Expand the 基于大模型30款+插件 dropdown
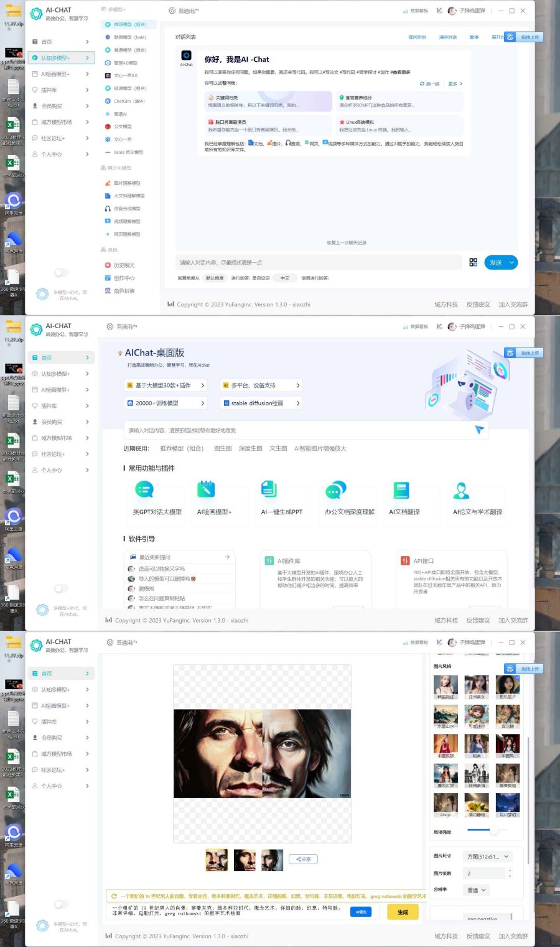 click(165, 385)
